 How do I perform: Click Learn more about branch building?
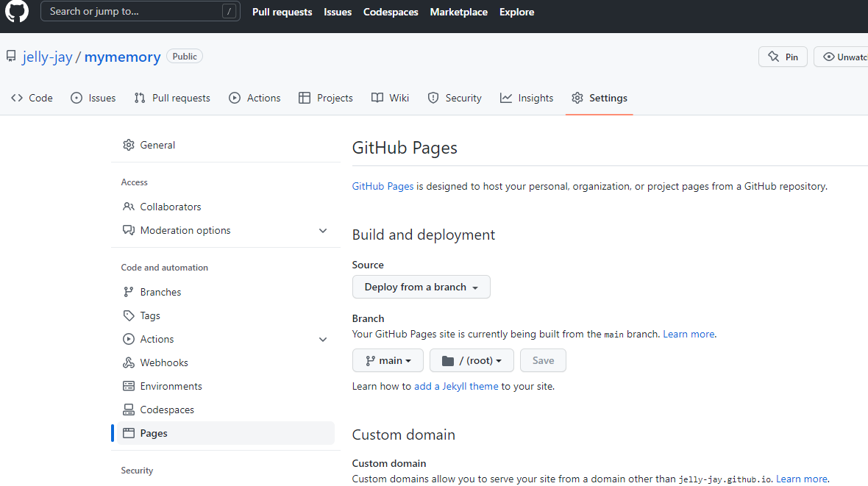pos(689,335)
